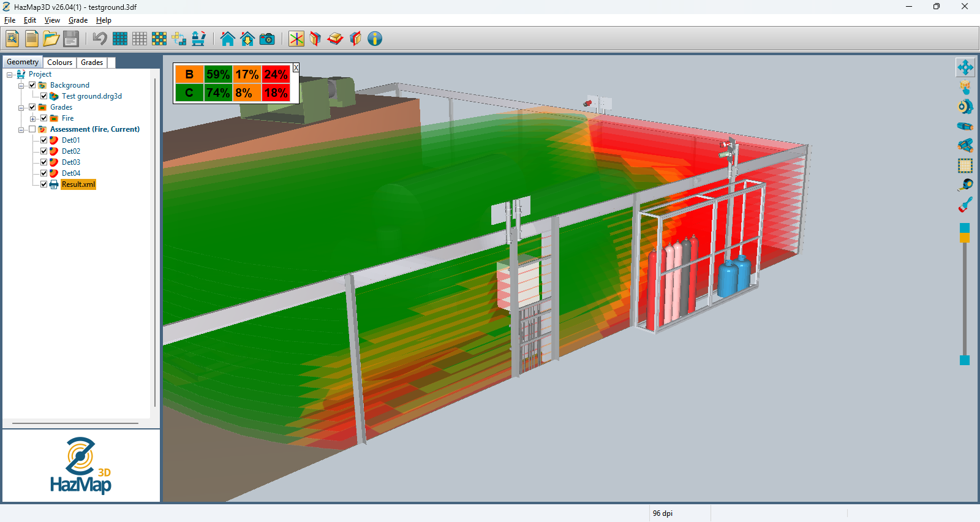
Task: Select the Result.xml tree item
Action: (78, 184)
